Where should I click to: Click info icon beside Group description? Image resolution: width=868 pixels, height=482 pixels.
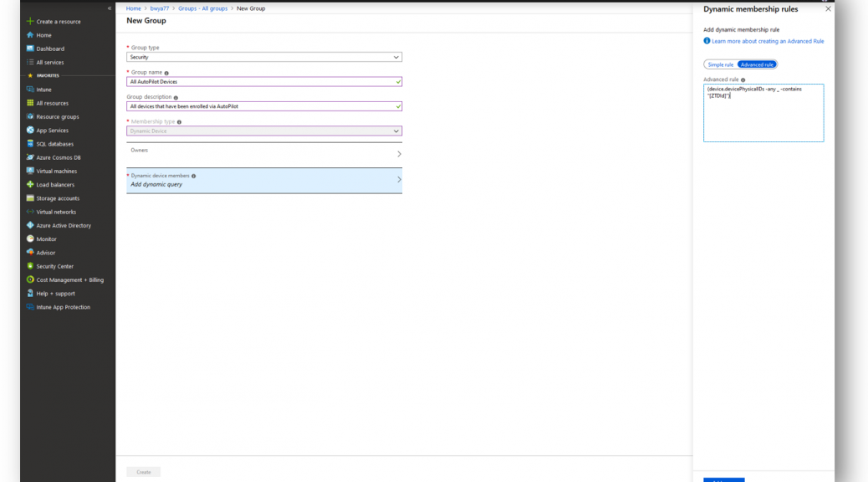point(176,98)
